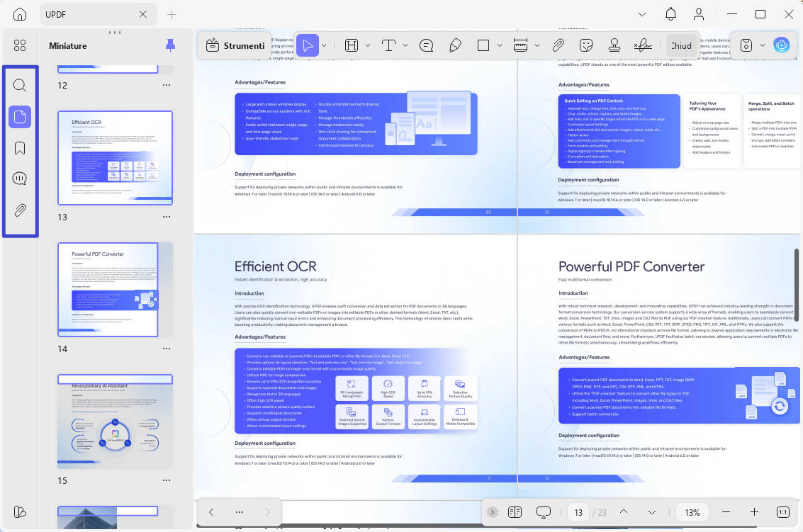Screen dimensions: 803x532
Task: Select the page thumbnails sidebar icon
Action: 19,117
